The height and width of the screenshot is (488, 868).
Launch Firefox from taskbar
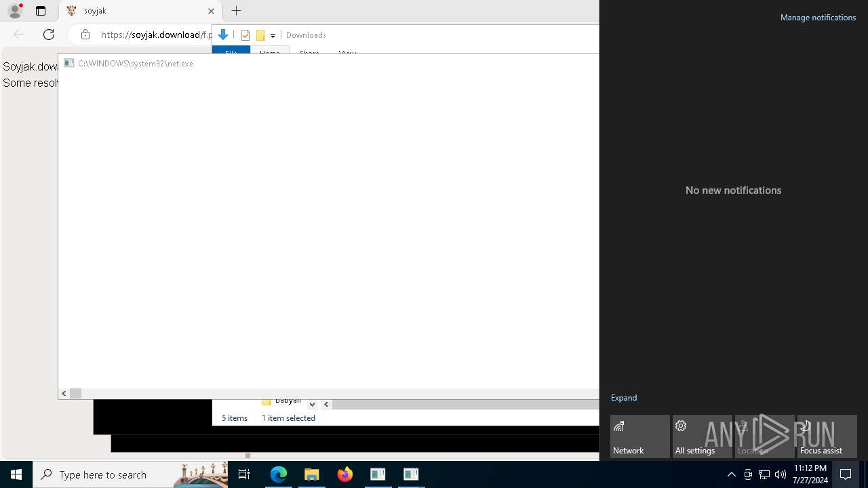point(345,474)
